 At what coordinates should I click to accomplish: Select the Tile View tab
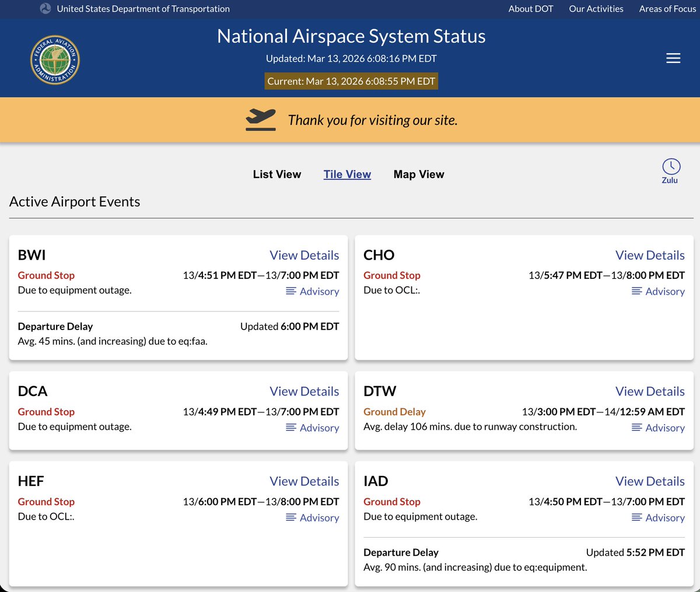[347, 174]
